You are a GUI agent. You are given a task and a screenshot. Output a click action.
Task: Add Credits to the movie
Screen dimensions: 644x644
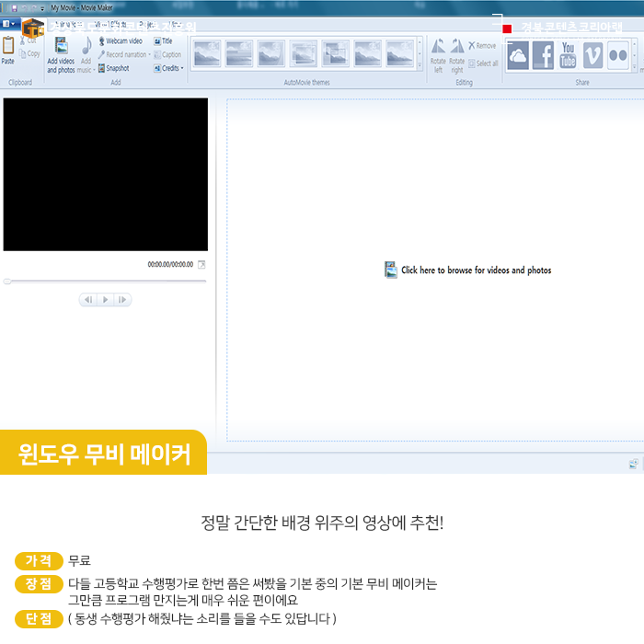[x=167, y=68]
